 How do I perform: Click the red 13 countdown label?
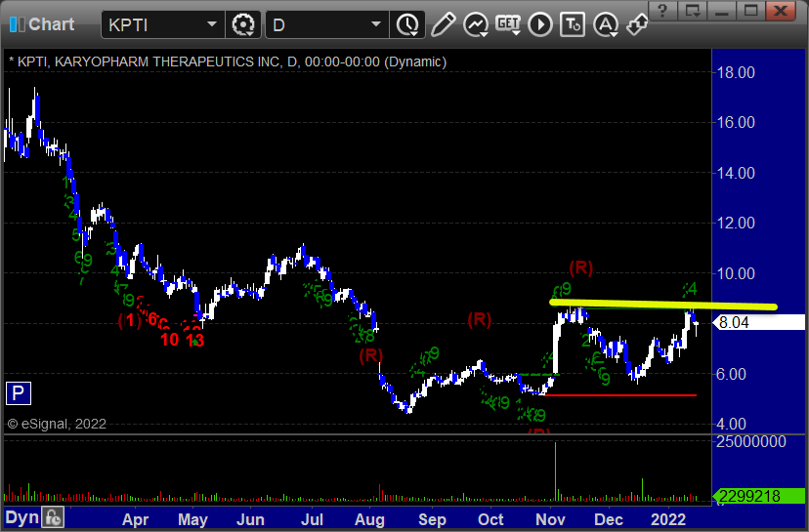coord(194,341)
